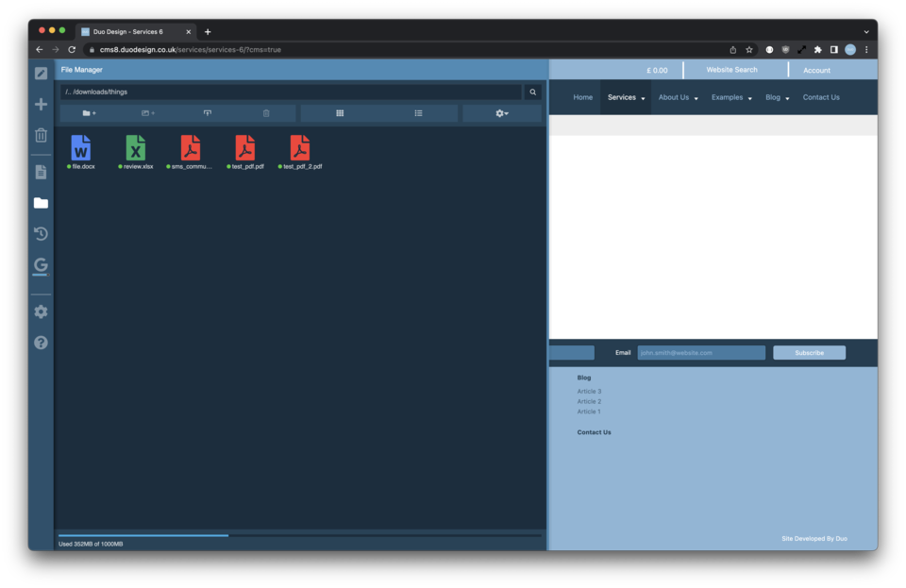Open the File Manager settings gear dropdown
Image resolution: width=906 pixels, height=588 pixels.
(501, 113)
